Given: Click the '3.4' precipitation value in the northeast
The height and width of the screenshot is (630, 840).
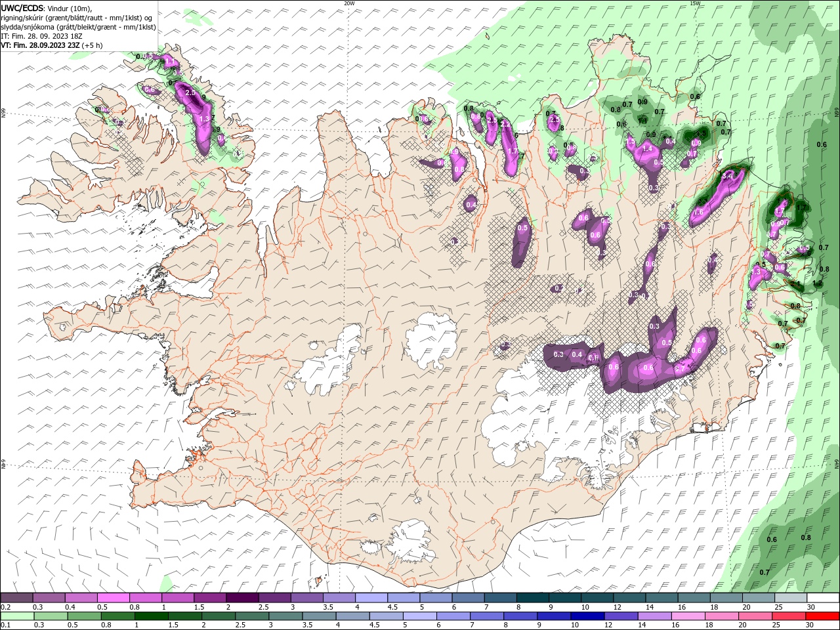Looking at the screenshot, I should (x=727, y=176).
